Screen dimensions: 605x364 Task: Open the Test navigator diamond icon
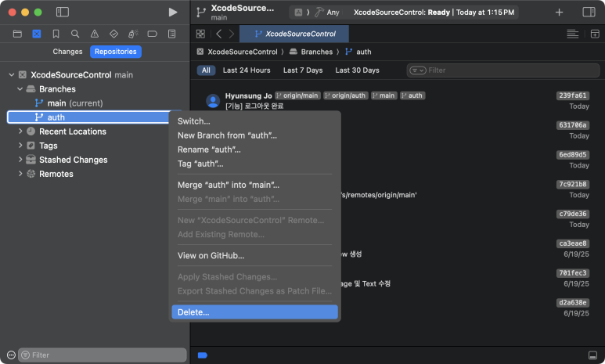pyautogui.click(x=113, y=34)
